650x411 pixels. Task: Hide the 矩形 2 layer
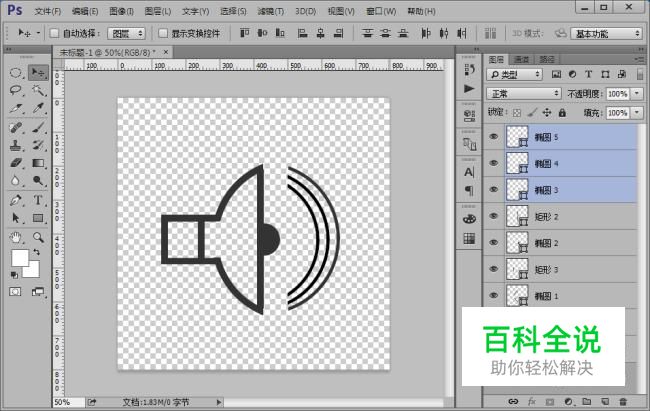click(x=493, y=216)
